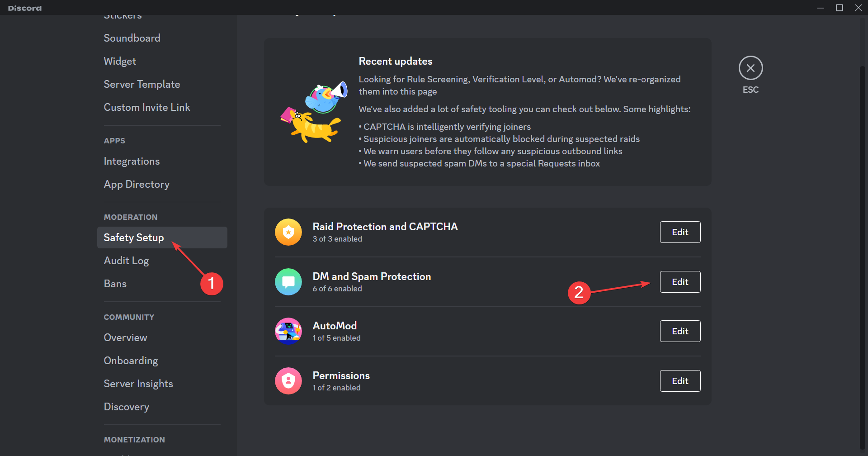This screenshot has width=868, height=456.
Task: Click the AutoMod robot icon
Action: point(288,331)
